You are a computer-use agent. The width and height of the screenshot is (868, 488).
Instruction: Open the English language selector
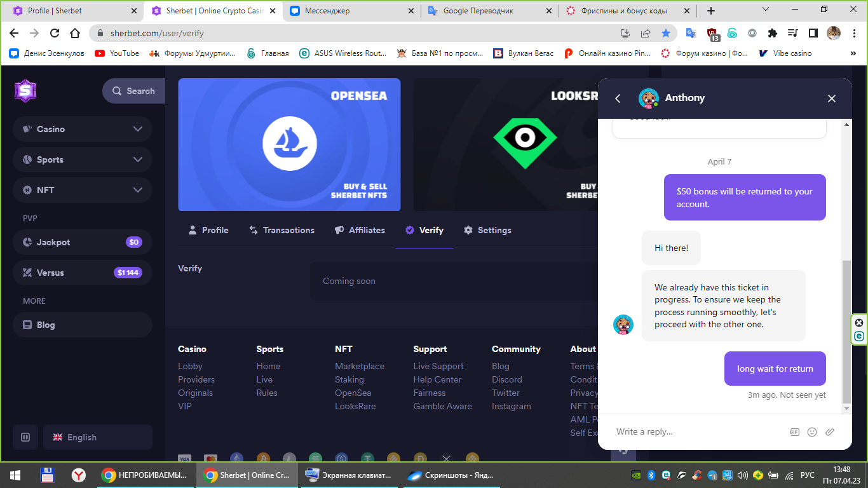pos(98,437)
